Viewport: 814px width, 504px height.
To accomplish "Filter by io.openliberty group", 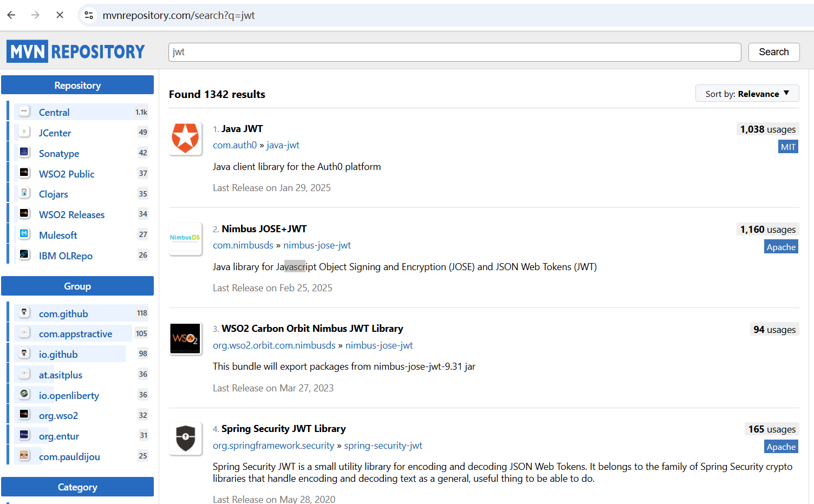I will [x=69, y=395].
